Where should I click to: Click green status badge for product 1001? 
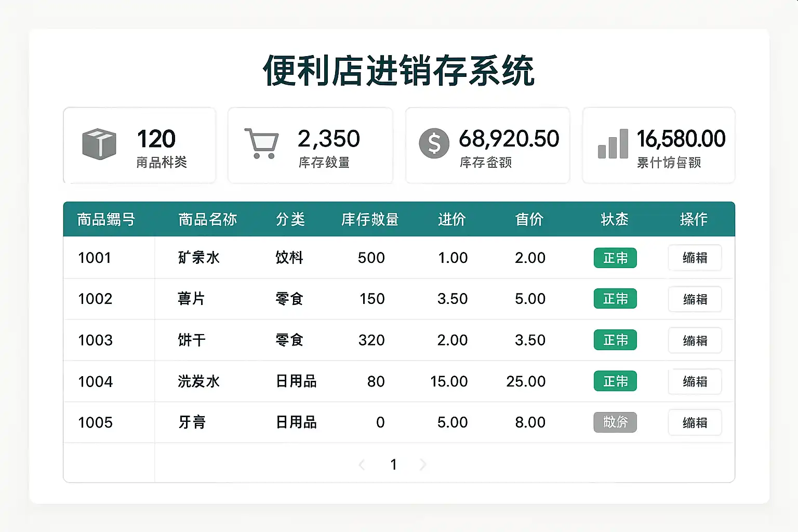pos(615,258)
